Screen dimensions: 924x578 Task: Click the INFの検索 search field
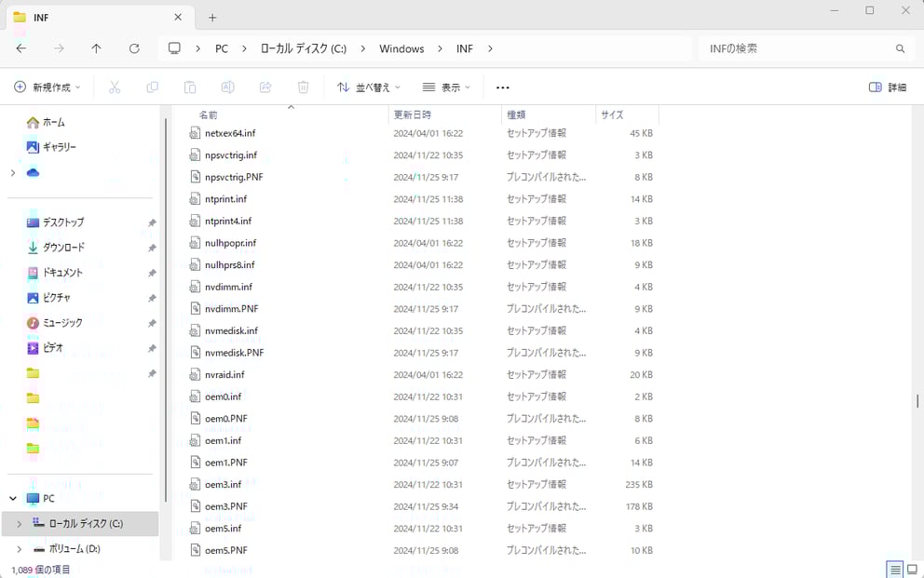pos(796,48)
